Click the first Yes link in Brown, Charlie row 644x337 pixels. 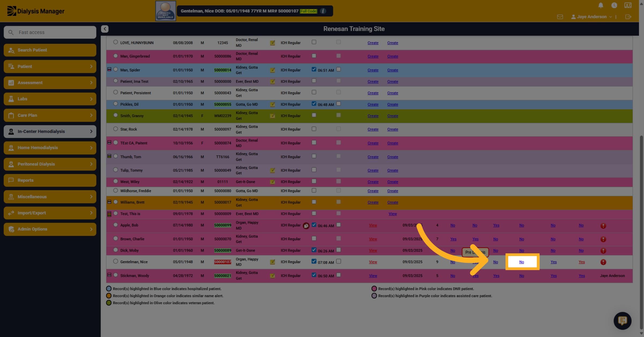coord(453,239)
